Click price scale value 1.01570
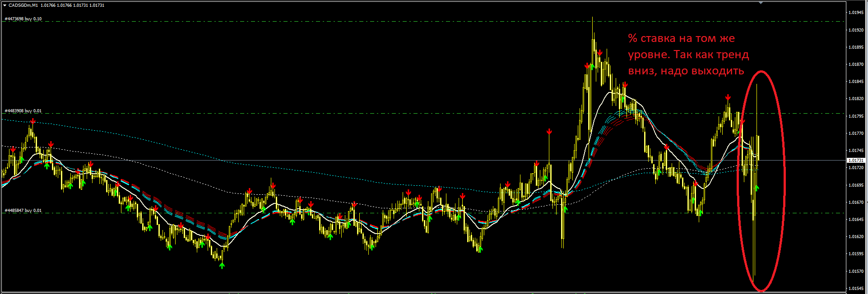The image size is (868, 294). point(856,271)
